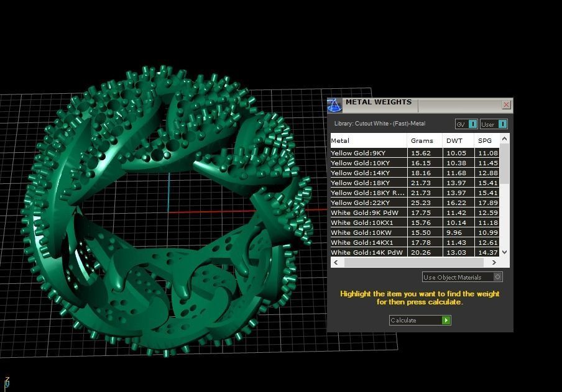Image resolution: width=562 pixels, height=392 pixels.
Task: Click the green arrow on Calculate
Action: [x=446, y=320]
